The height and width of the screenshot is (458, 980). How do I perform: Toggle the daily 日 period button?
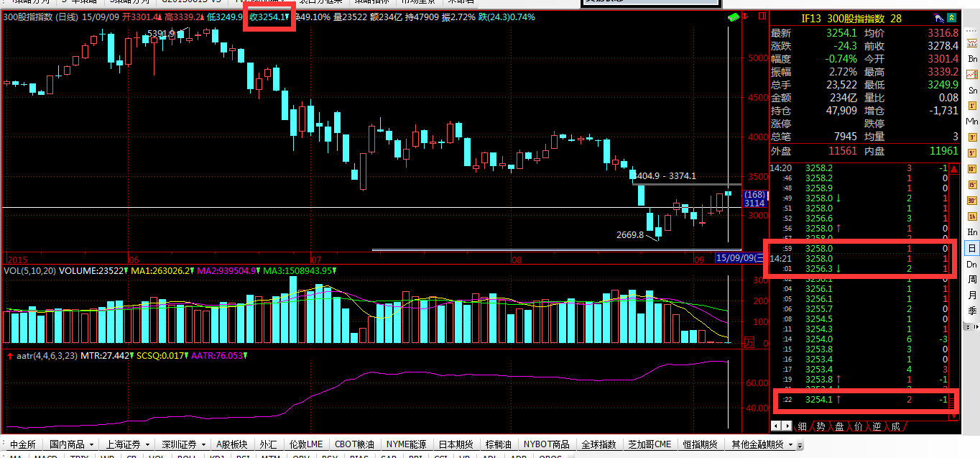972,248
